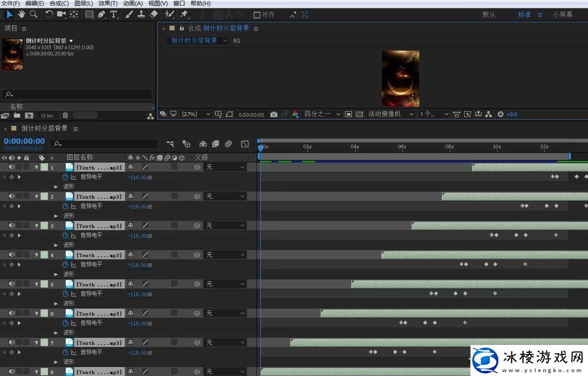Click the 32 bpc color depth button

(47, 116)
